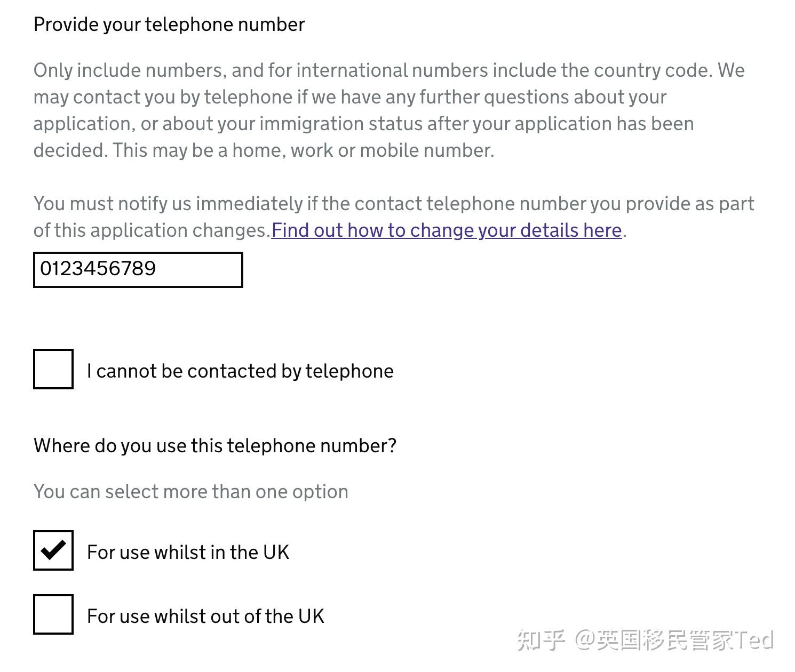Enable the 'I cannot be contacted by telephone' checkbox
This screenshot has width=795, height=672.
(x=53, y=370)
